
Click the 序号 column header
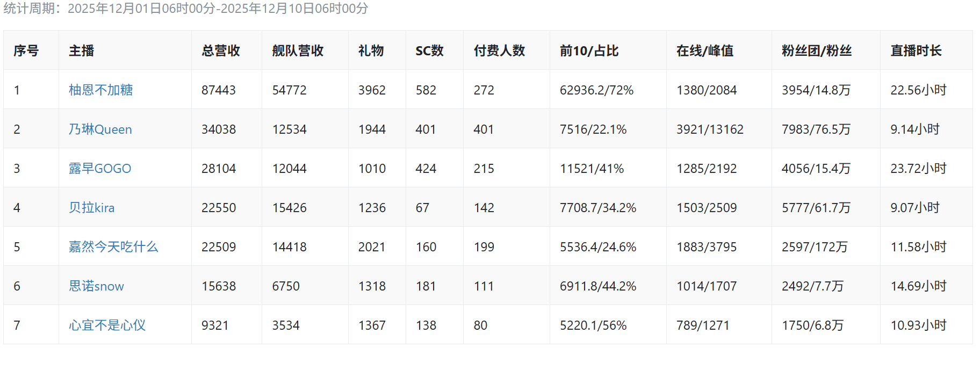click(x=26, y=50)
